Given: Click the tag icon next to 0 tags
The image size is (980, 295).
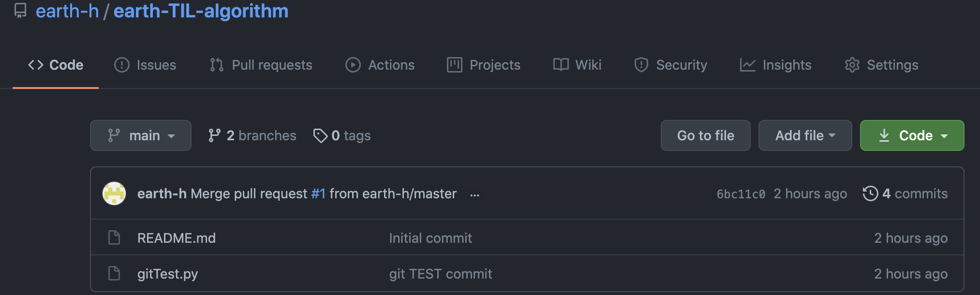Looking at the screenshot, I should tap(320, 135).
